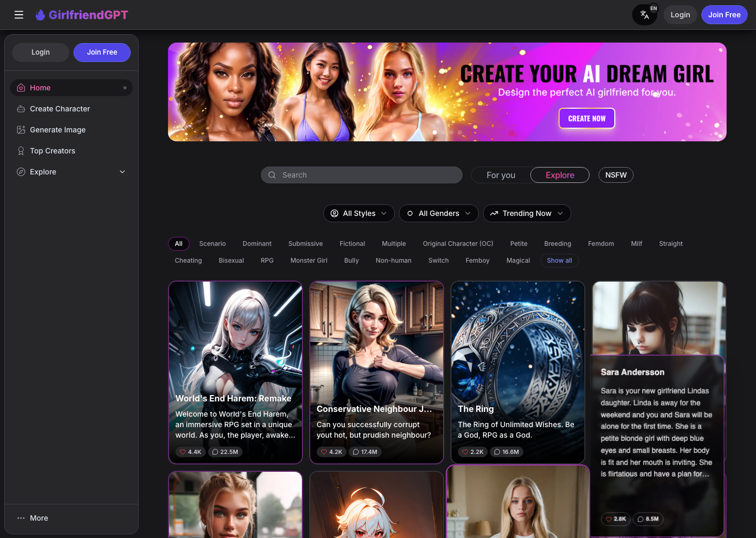Viewport: 756px width, 538px height.
Task: Open the All Styles dropdown
Action: [359, 213]
